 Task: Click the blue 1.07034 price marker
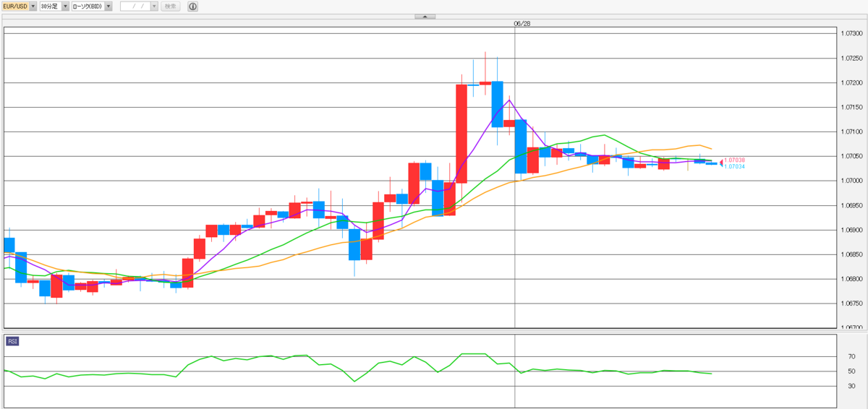click(733, 167)
